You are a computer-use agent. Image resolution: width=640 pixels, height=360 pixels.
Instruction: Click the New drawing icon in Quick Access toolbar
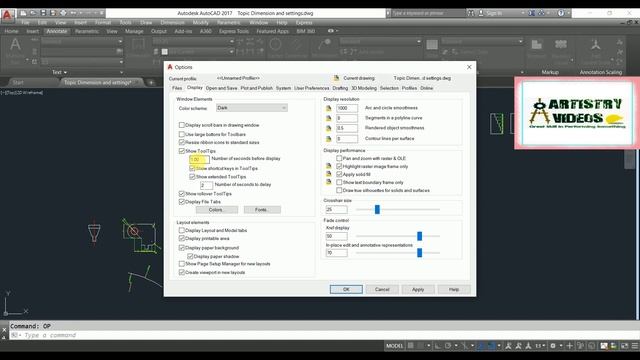point(24,13)
